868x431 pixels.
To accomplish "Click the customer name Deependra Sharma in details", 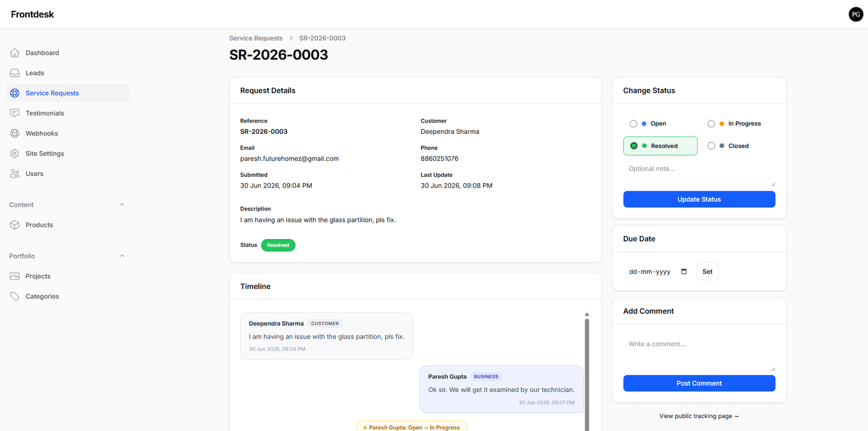I will pyautogui.click(x=450, y=132).
